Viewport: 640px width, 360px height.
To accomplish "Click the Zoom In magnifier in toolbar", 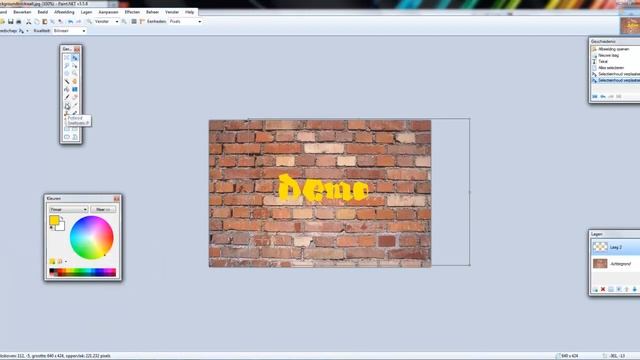I will point(124,21).
